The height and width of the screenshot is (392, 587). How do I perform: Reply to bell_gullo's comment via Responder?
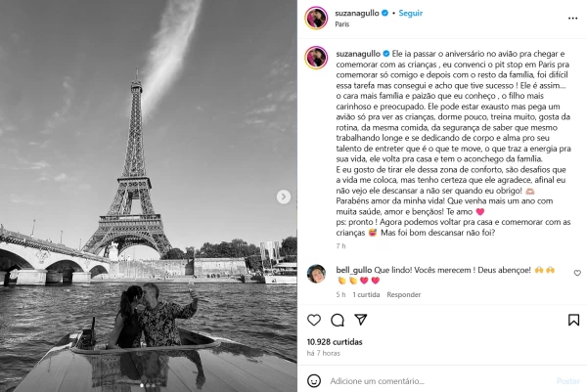(403, 295)
